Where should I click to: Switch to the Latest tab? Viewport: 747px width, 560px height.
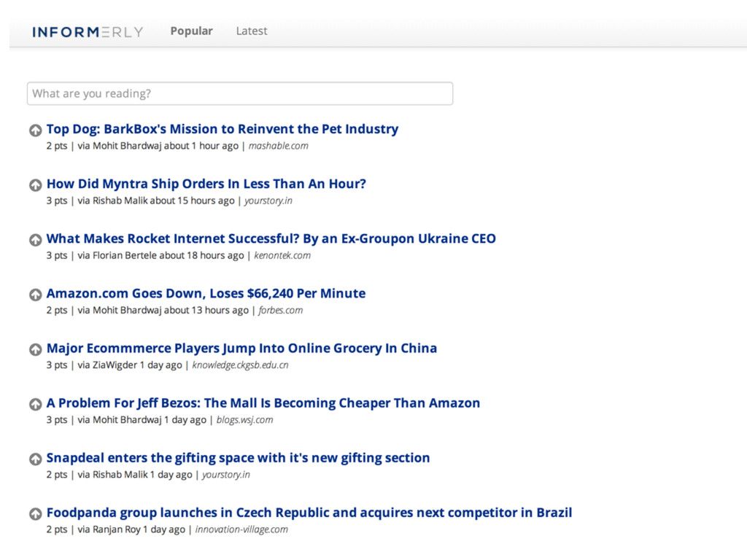point(252,31)
